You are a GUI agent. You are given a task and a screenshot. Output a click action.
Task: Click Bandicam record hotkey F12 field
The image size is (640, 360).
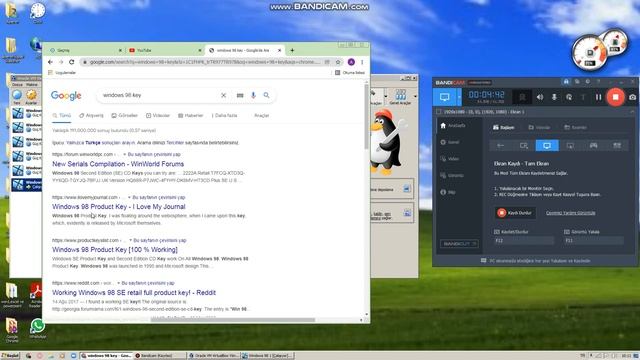pyautogui.click(x=524, y=240)
